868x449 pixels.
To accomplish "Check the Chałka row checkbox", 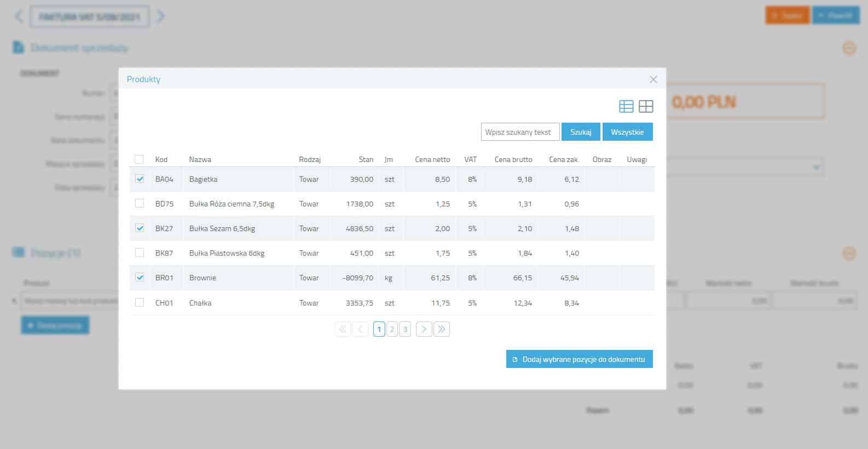I will (x=140, y=302).
